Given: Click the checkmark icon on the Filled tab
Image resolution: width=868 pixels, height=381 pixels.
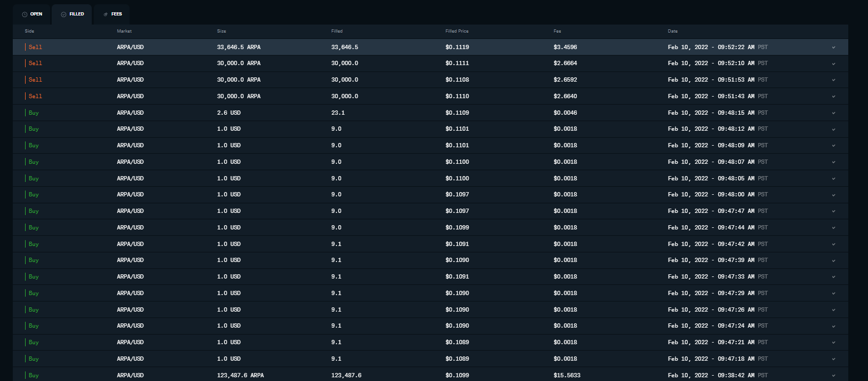Looking at the screenshot, I should [63, 14].
